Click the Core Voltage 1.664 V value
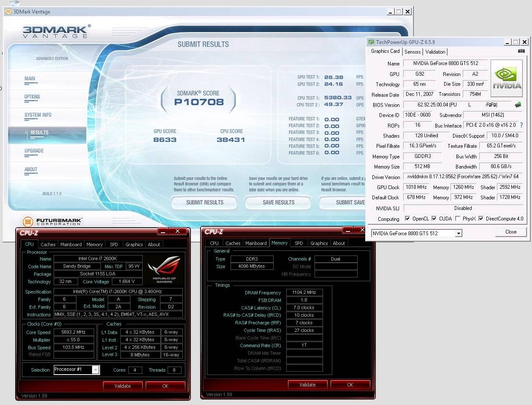Viewport: 532px width, 405px height. (127, 281)
